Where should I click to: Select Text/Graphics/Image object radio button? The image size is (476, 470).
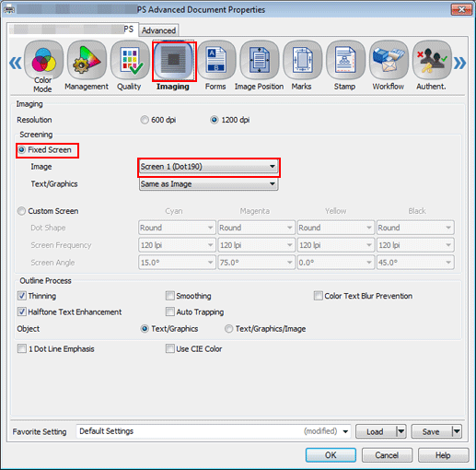(x=228, y=329)
